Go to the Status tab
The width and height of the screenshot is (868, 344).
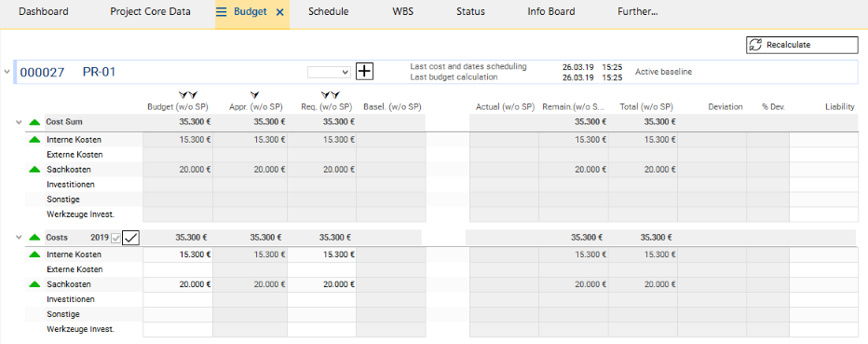470,11
